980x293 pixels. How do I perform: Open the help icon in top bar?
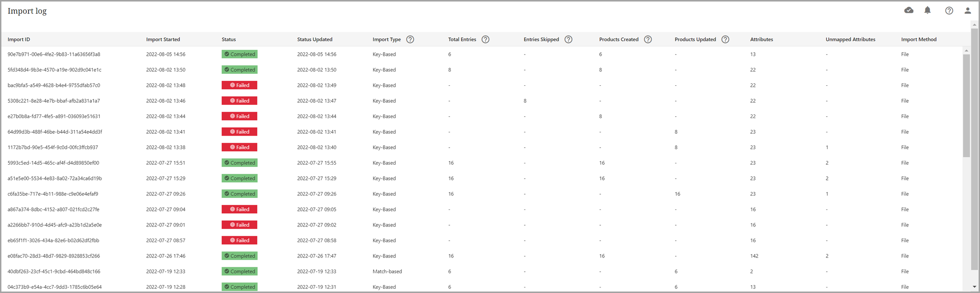point(949,11)
